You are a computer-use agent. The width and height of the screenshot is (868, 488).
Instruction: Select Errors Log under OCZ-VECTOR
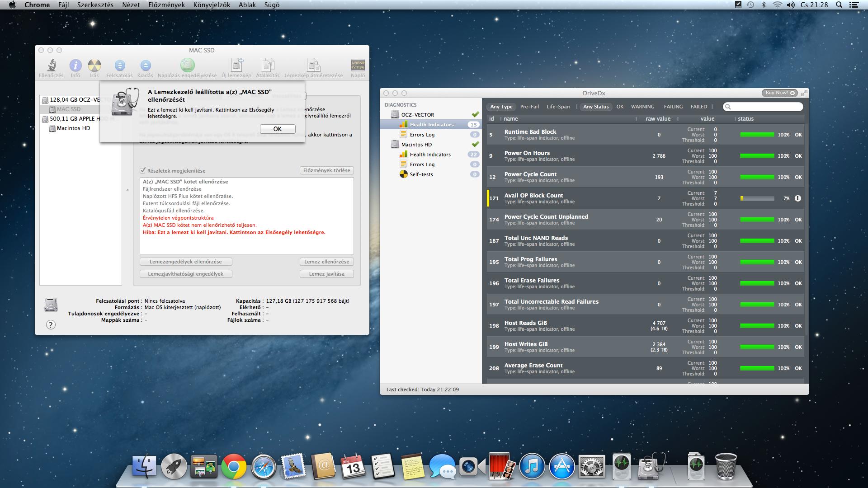pyautogui.click(x=430, y=135)
